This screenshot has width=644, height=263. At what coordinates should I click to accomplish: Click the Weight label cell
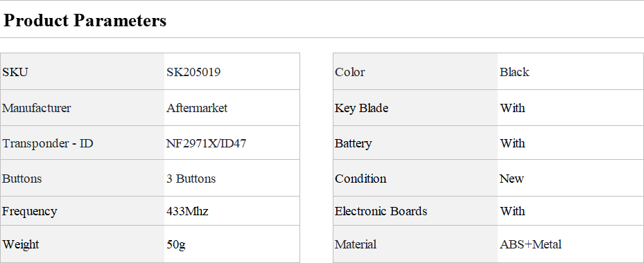point(82,244)
